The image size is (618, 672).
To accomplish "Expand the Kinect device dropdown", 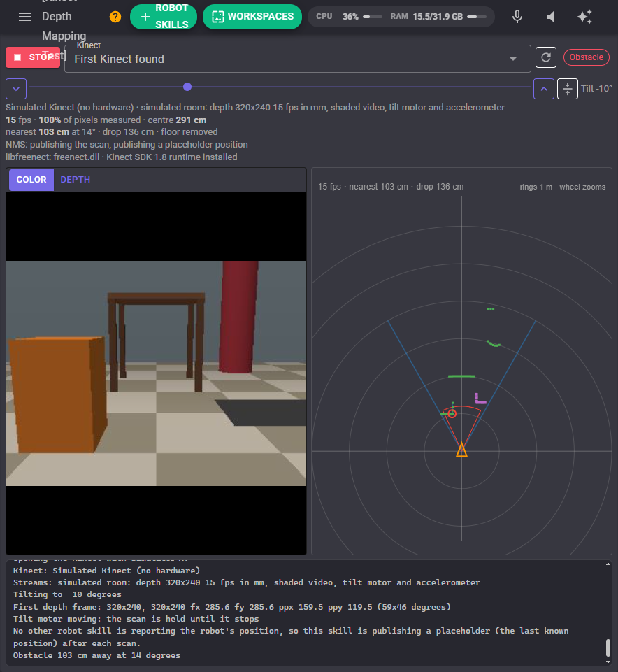I will click(297, 59).
